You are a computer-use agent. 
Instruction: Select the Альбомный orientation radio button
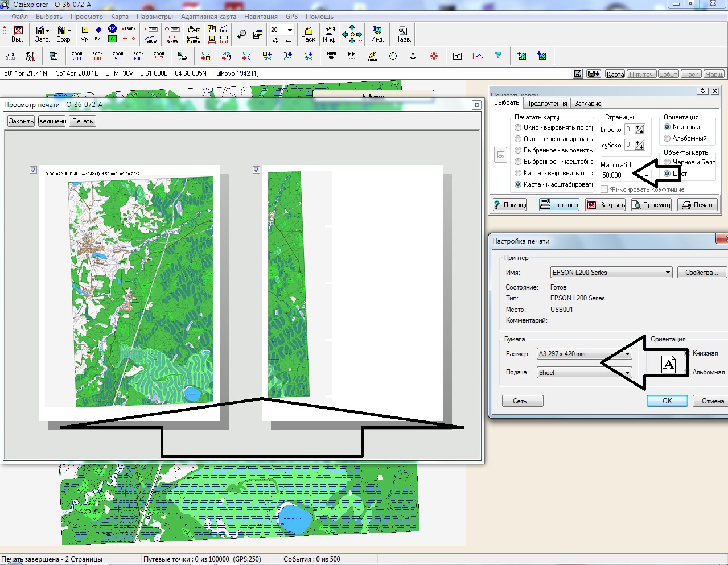(667, 138)
